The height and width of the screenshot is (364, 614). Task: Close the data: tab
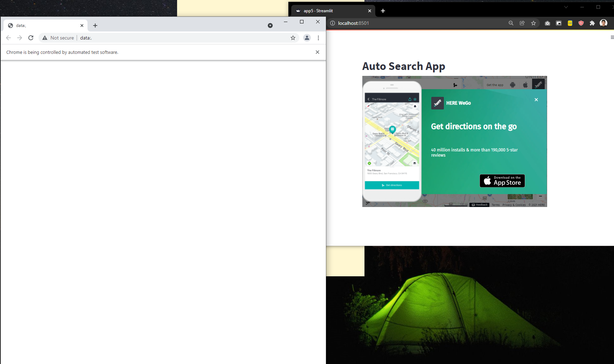coord(82,26)
